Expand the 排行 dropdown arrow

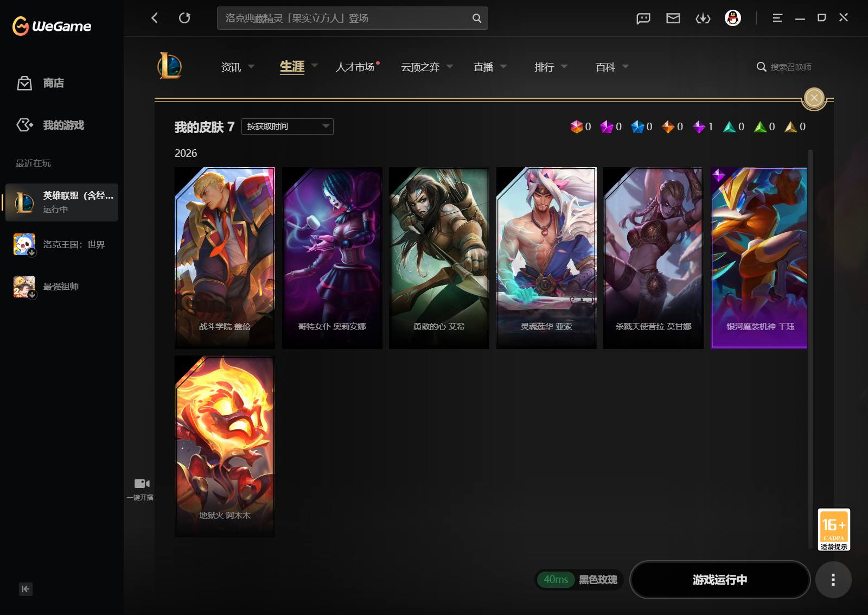(x=564, y=67)
